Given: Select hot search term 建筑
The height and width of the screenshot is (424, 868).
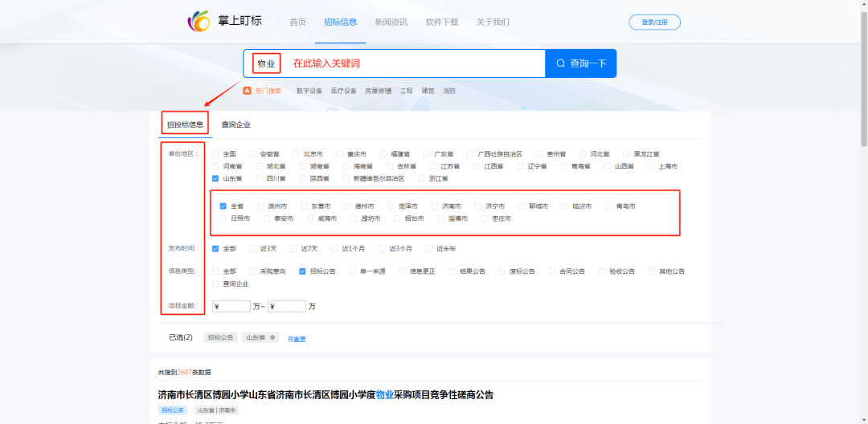Looking at the screenshot, I should (x=428, y=91).
